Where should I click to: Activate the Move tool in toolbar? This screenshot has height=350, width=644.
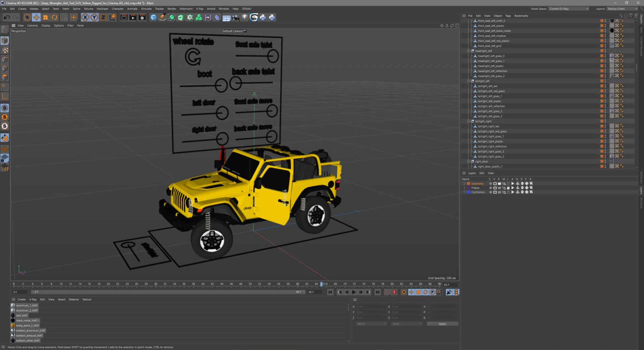coord(36,17)
